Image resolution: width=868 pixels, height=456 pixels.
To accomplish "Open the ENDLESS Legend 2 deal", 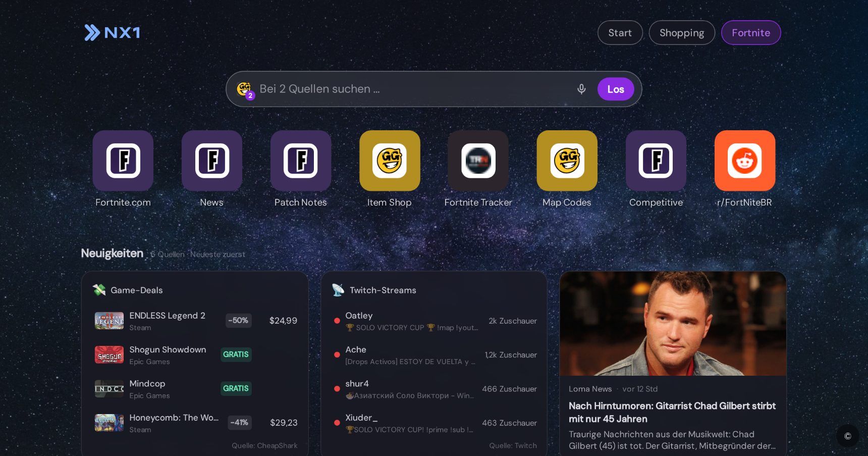I will (196, 321).
